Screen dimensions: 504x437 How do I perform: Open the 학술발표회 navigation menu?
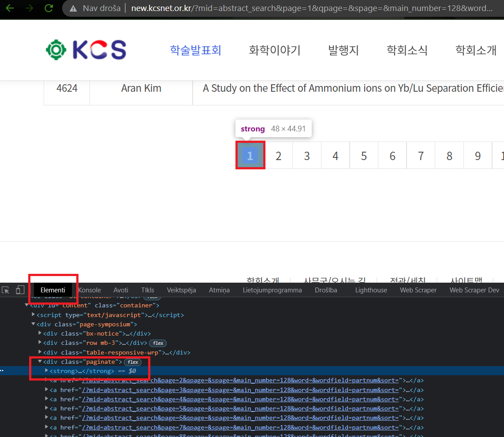click(195, 50)
